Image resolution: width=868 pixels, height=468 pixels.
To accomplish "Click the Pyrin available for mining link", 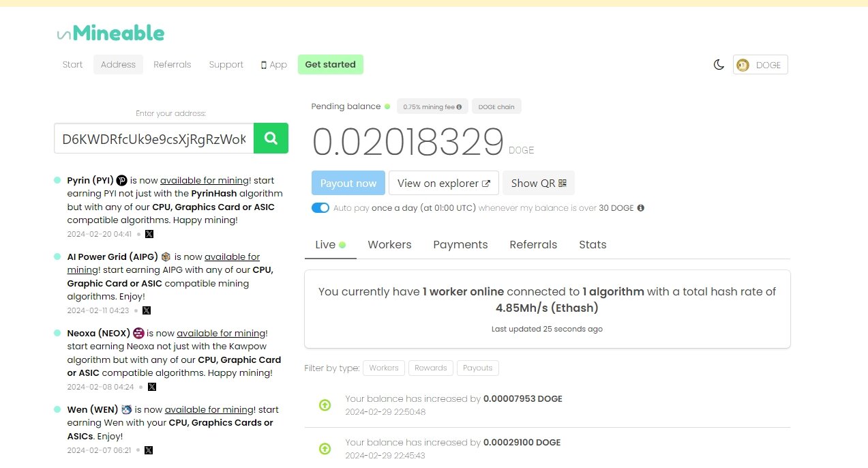I will click(x=205, y=181).
